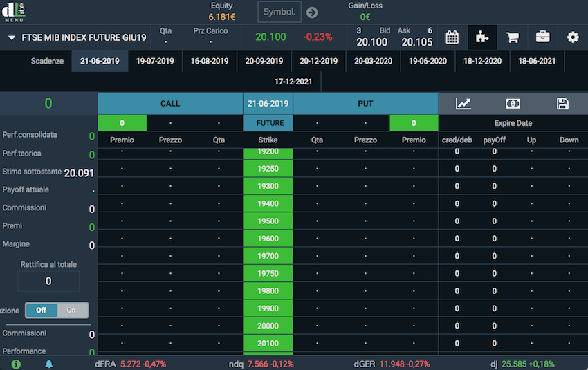Select the 21-06-2019 expiry tab
588x370 pixels.
pyautogui.click(x=100, y=61)
